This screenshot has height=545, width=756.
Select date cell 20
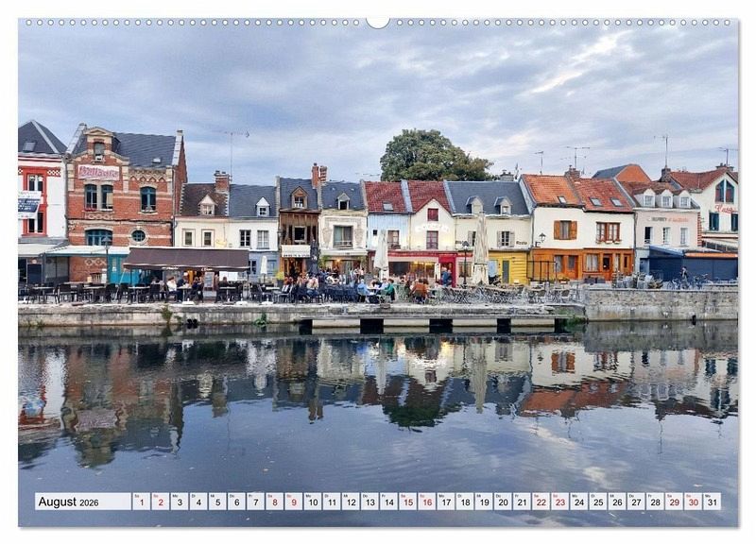click(x=504, y=502)
